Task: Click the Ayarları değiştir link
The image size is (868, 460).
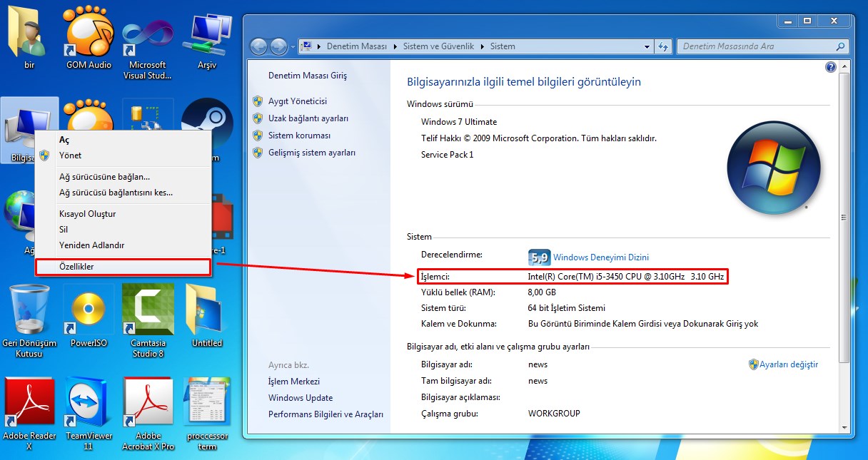Action: click(788, 364)
